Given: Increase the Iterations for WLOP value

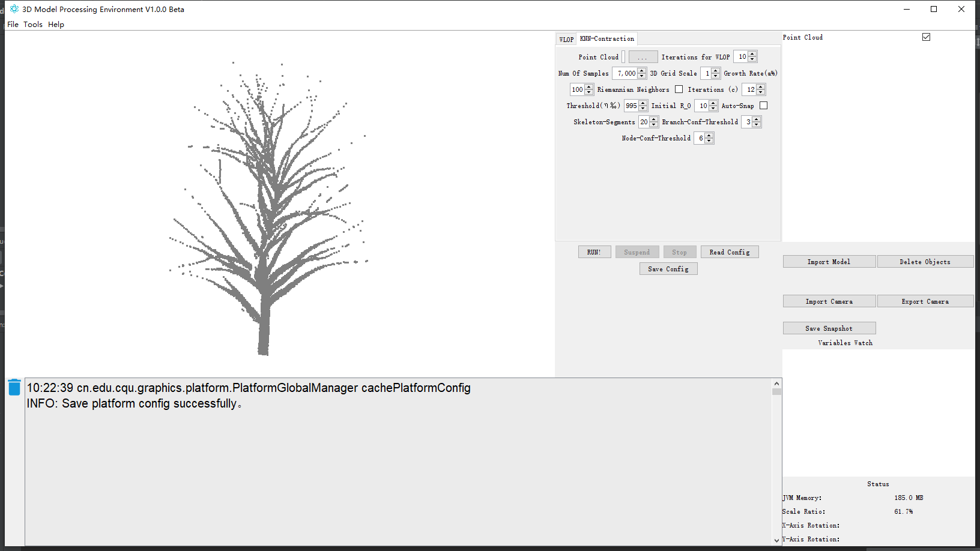Looking at the screenshot, I should point(752,54).
